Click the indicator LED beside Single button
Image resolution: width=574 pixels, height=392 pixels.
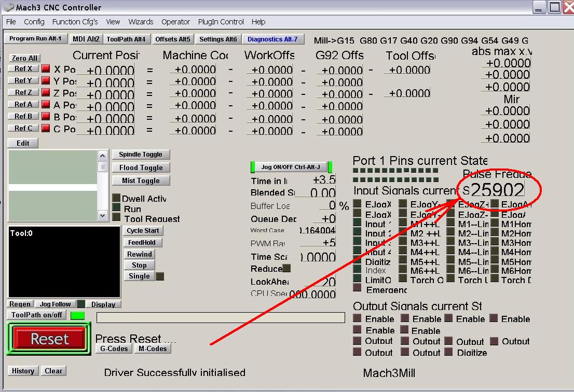click(x=160, y=276)
